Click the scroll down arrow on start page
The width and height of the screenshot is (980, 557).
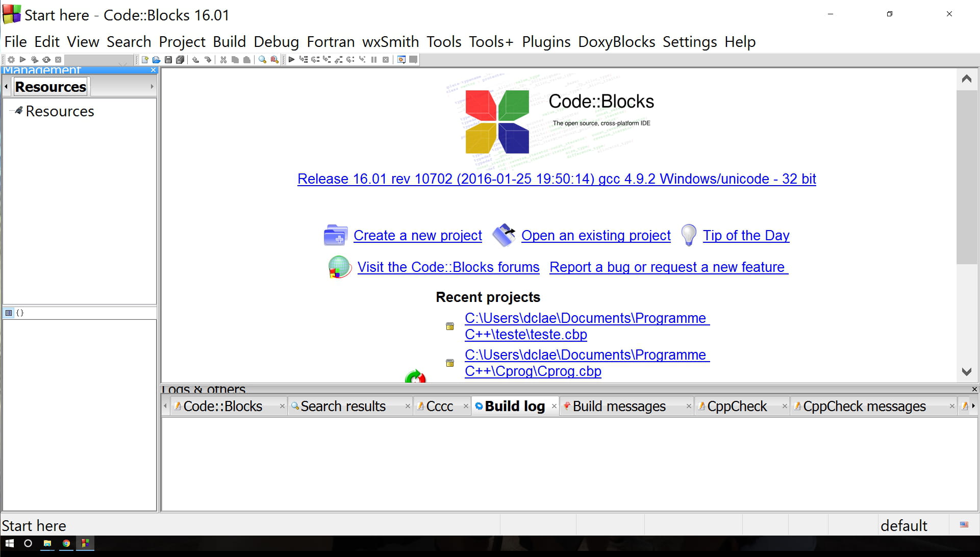[966, 371]
